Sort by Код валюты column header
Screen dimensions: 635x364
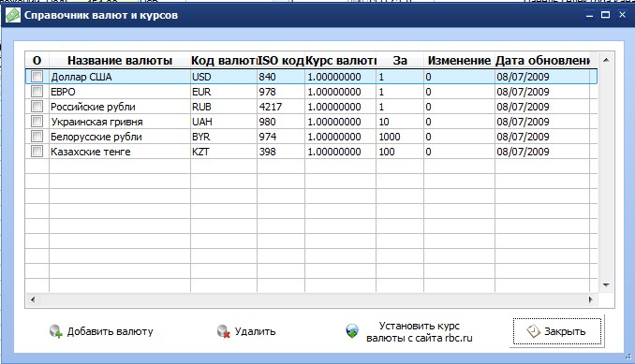tap(224, 61)
